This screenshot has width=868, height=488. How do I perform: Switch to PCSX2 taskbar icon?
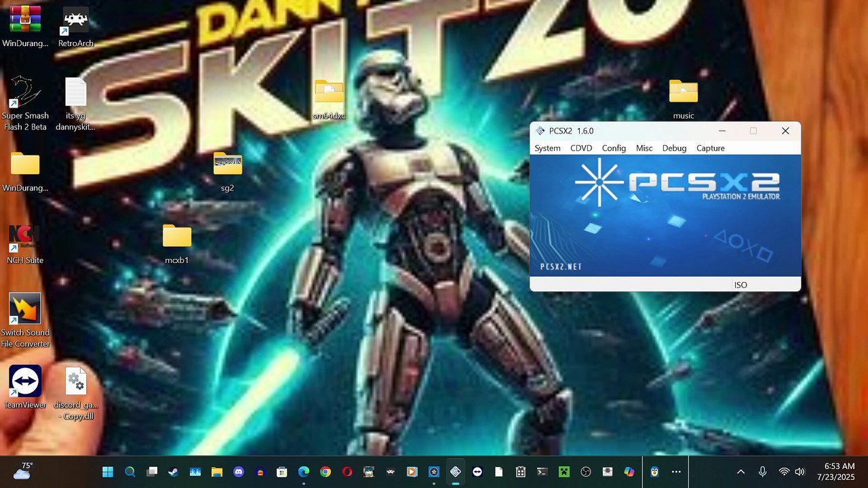[x=456, y=472]
